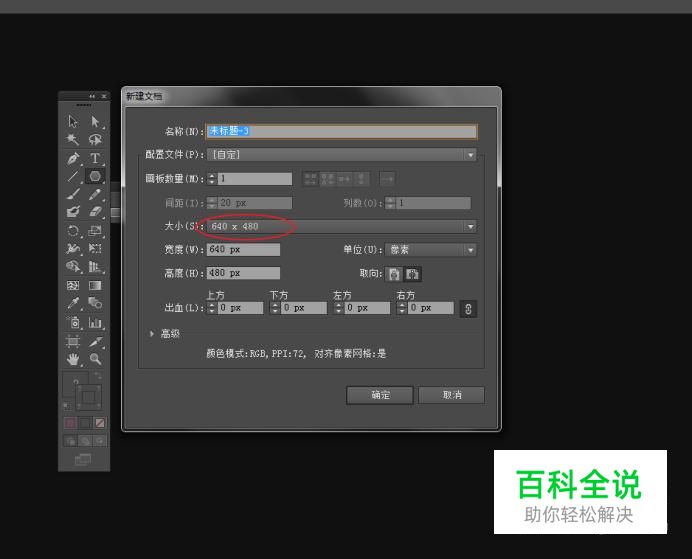Choose portrait orientation

[394, 274]
